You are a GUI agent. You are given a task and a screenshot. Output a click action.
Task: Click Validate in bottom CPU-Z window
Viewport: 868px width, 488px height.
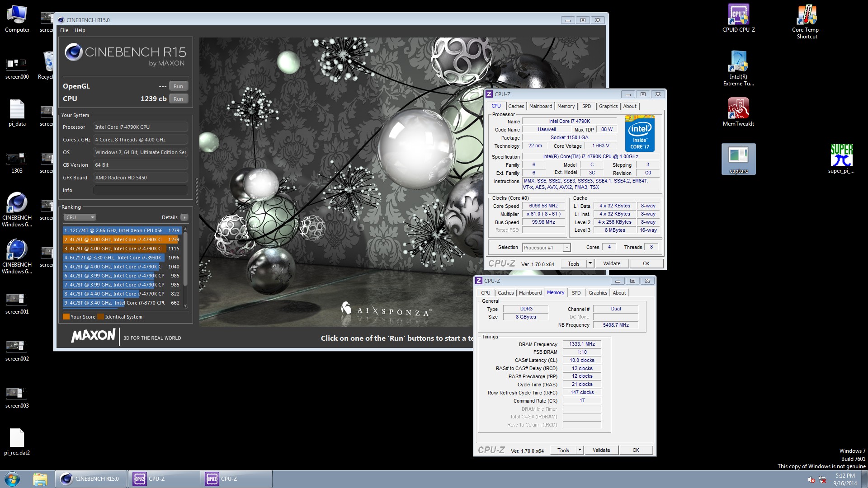(601, 450)
